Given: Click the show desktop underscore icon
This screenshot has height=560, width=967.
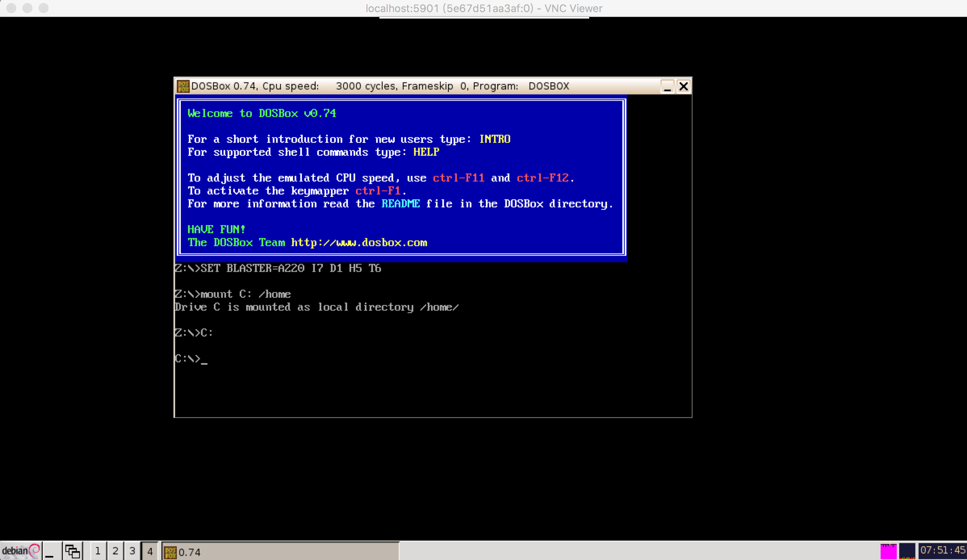Looking at the screenshot, I should 50,551.
